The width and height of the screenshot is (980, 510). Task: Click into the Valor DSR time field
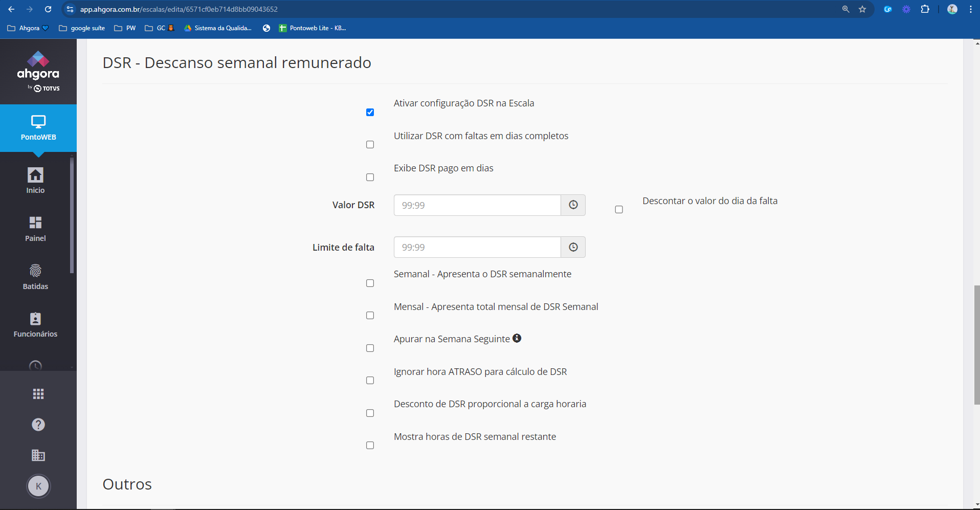(x=477, y=205)
